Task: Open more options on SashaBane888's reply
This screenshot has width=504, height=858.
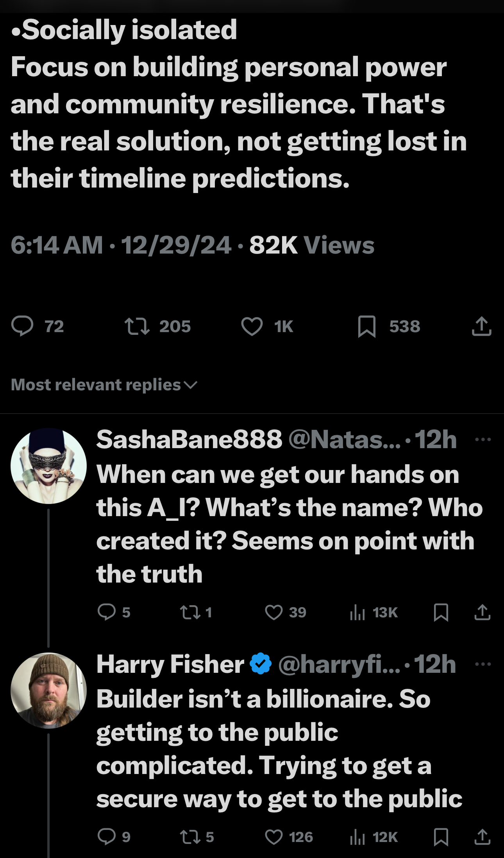Action: pyautogui.click(x=483, y=440)
